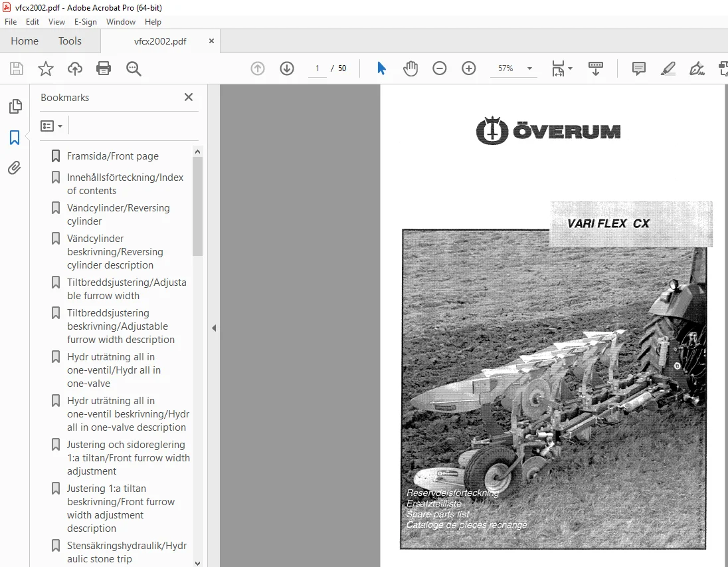Image resolution: width=728 pixels, height=567 pixels.
Task: Upload file to cloud icon
Action: [x=75, y=68]
